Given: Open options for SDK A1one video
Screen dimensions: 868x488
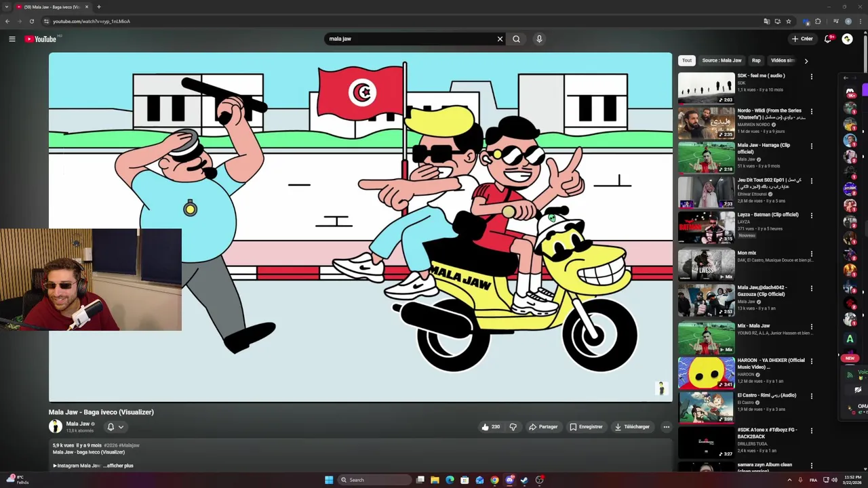Looking at the screenshot, I should tap(811, 430).
